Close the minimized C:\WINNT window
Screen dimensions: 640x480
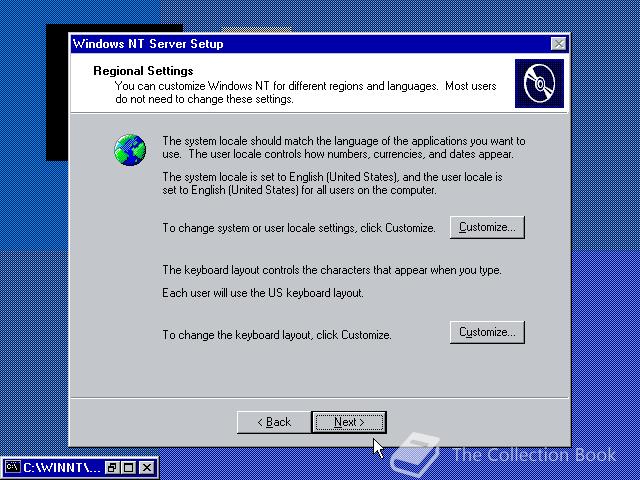147,467
